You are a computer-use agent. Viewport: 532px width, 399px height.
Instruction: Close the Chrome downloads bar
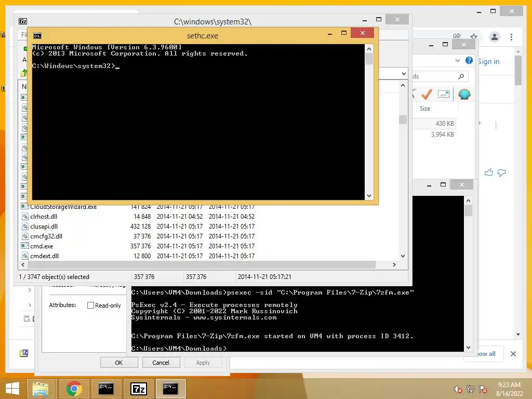click(513, 354)
